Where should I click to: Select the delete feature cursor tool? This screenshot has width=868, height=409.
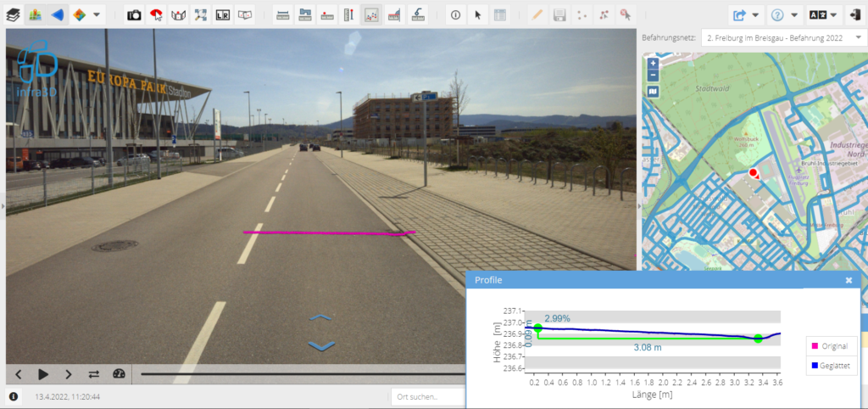point(626,15)
